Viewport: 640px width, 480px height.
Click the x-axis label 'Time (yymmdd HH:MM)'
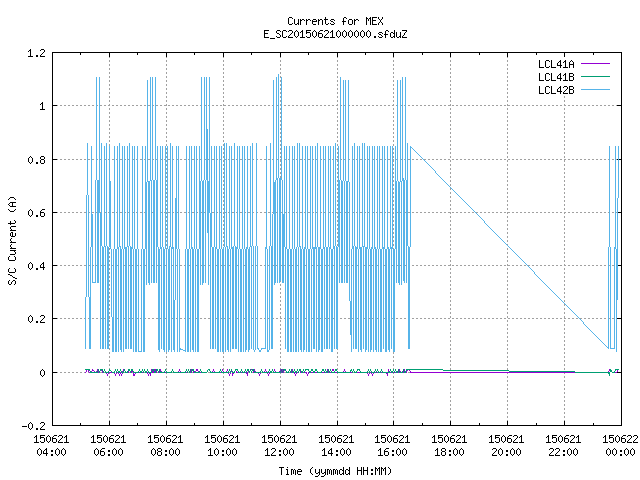coord(335,471)
